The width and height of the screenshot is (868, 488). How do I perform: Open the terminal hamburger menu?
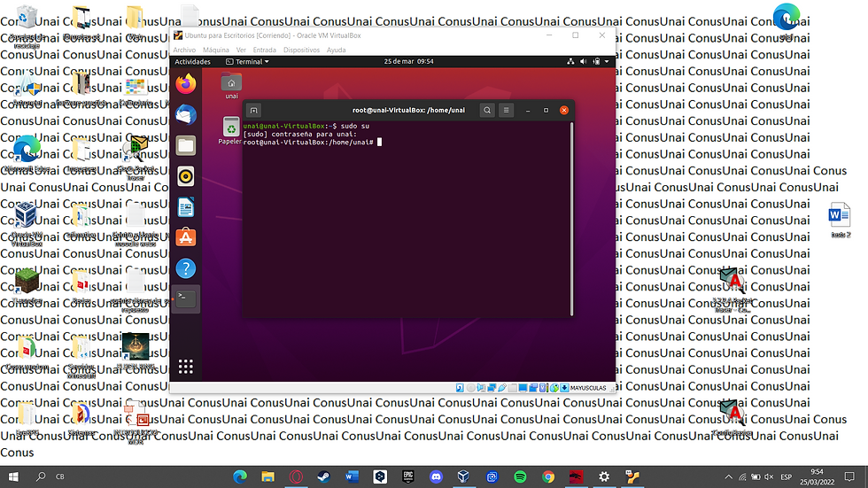click(506, 110)
